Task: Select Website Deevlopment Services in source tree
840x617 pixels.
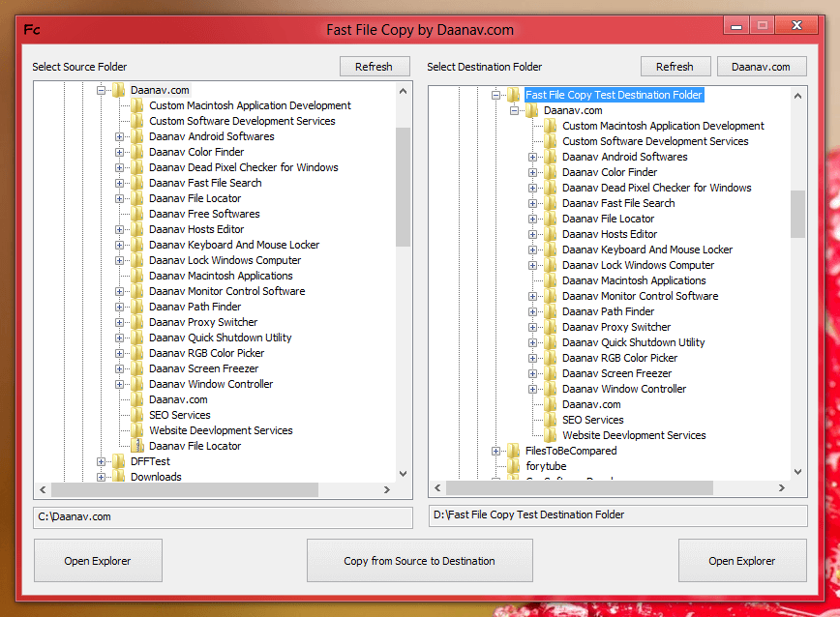Action: (221, 430)
